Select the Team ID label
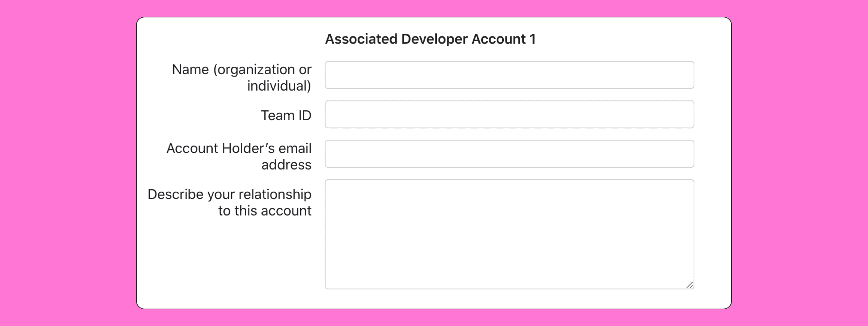Image resolution: width=868 pixels, height=326 pixels. tap(287, 115)
